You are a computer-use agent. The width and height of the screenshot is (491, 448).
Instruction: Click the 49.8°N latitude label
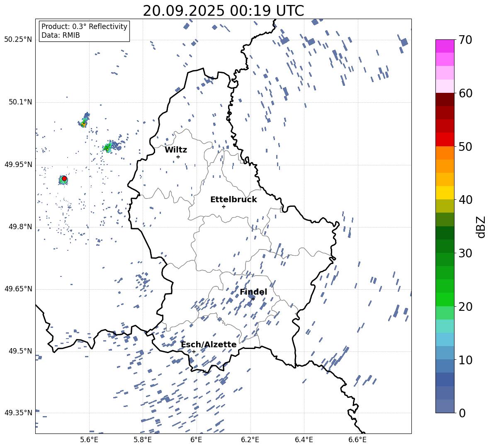pos(20,227)
